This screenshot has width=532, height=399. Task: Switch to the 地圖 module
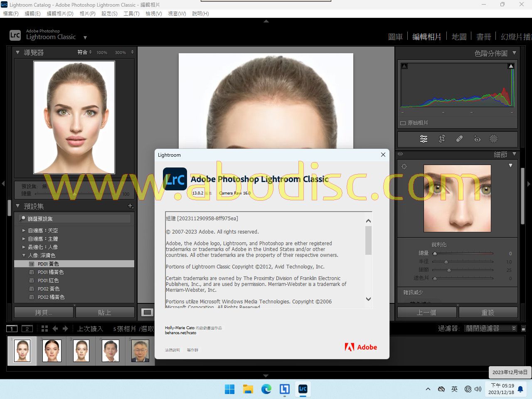click(x=459, y=37)
